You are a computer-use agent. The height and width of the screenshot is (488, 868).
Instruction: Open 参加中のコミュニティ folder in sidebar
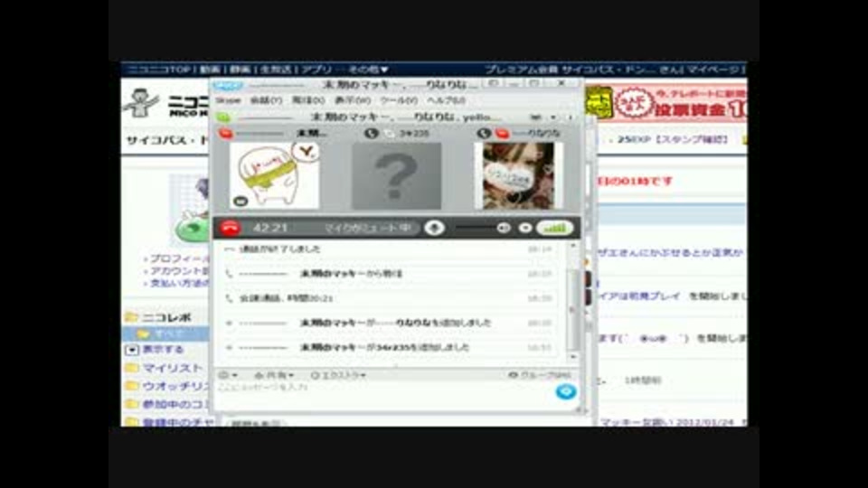coord(175,405)
